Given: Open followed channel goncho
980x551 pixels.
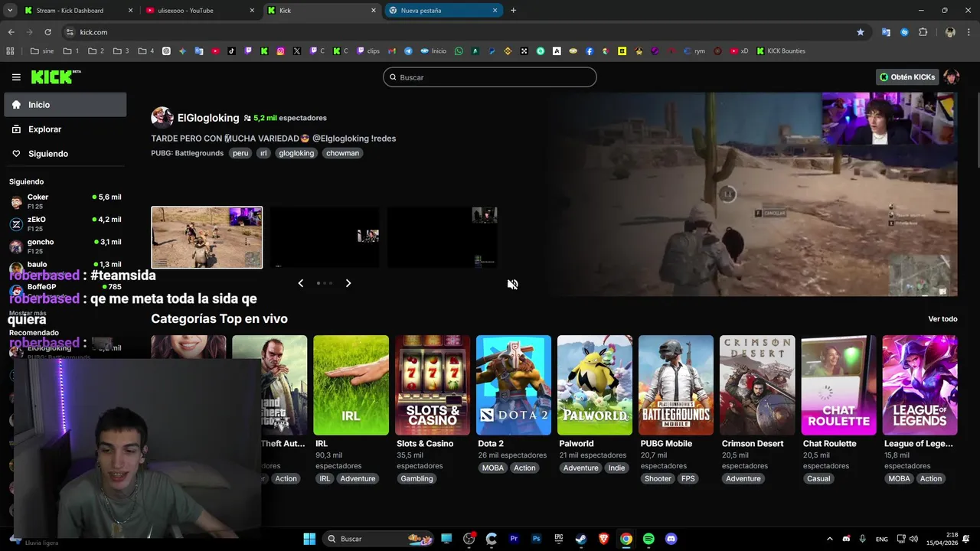Looking at the screenshot, I should tap(65, 246).
